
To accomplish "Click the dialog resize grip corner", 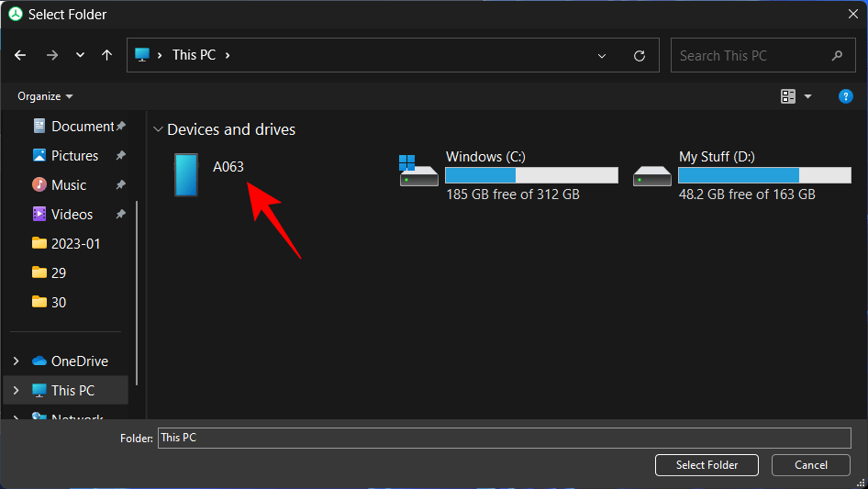I will click(x=861, y=483).
